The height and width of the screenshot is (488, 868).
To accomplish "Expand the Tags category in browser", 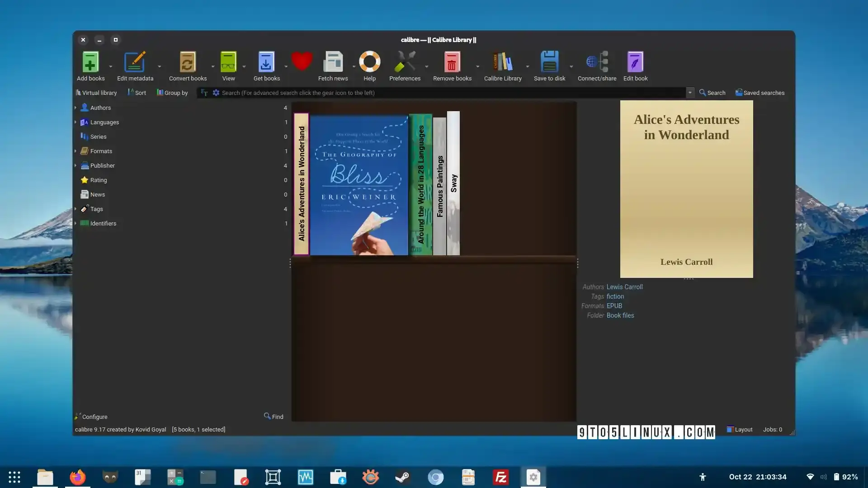I will [x=75, y=209].
